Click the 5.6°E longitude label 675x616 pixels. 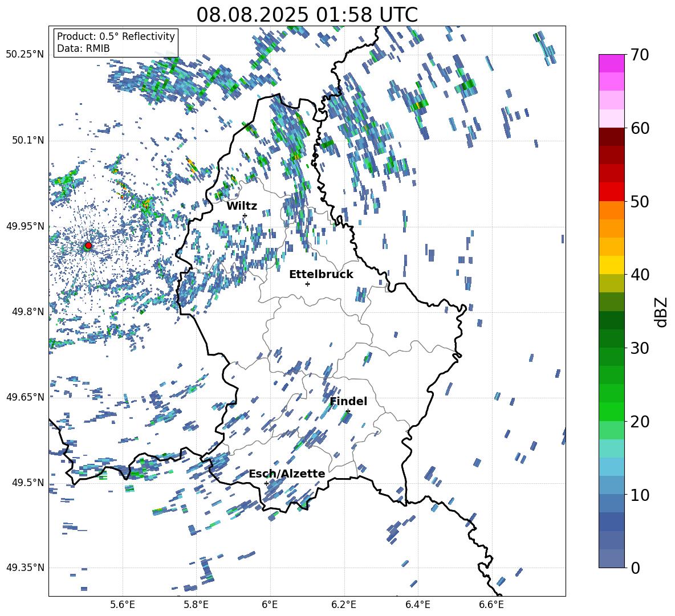point(123,605)
